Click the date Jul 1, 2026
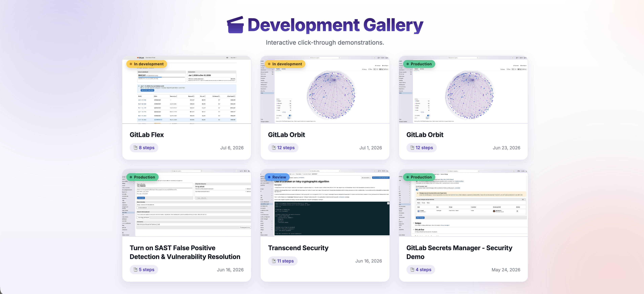This screenshot has width=644, height=294. coord(370,148)
